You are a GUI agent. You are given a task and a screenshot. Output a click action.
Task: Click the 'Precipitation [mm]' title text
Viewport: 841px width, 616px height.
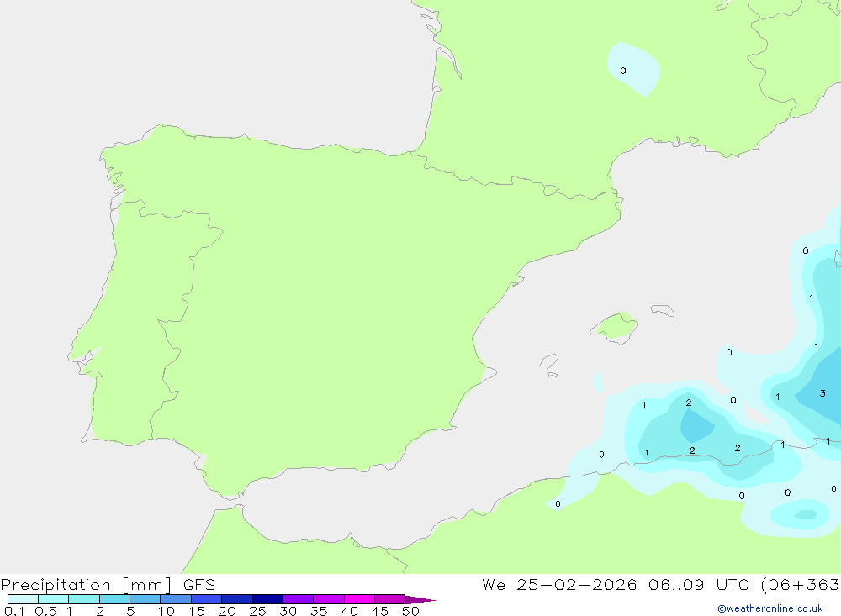pyautogui.click(x=86, y=585)
